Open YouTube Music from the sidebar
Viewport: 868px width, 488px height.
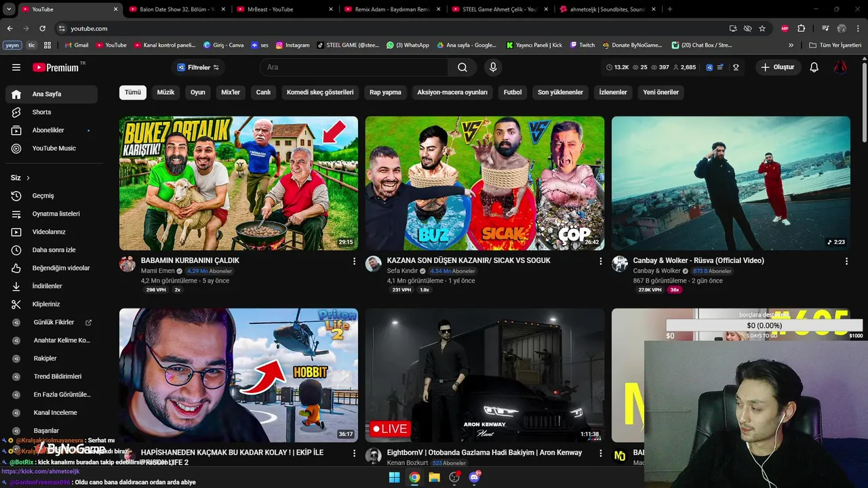point(52,148)
